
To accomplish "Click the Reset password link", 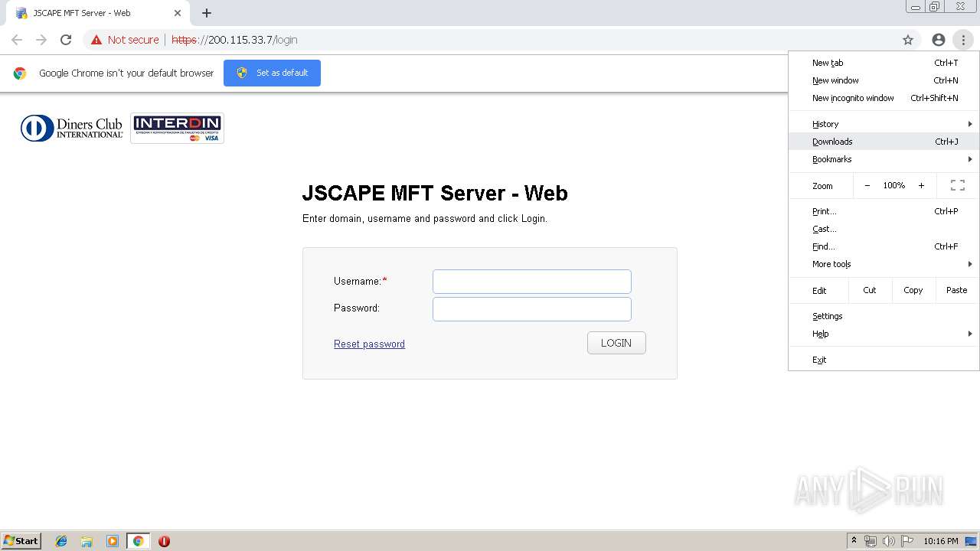I will coord(369,344).
